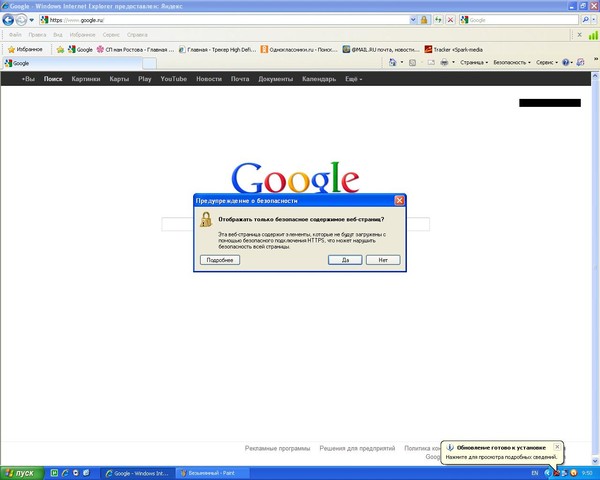Image resolution: width=600 pixels, height=480 pixels.
Task: Open the СП мам Ростова bookmark
Action: [x=135, y=49]
